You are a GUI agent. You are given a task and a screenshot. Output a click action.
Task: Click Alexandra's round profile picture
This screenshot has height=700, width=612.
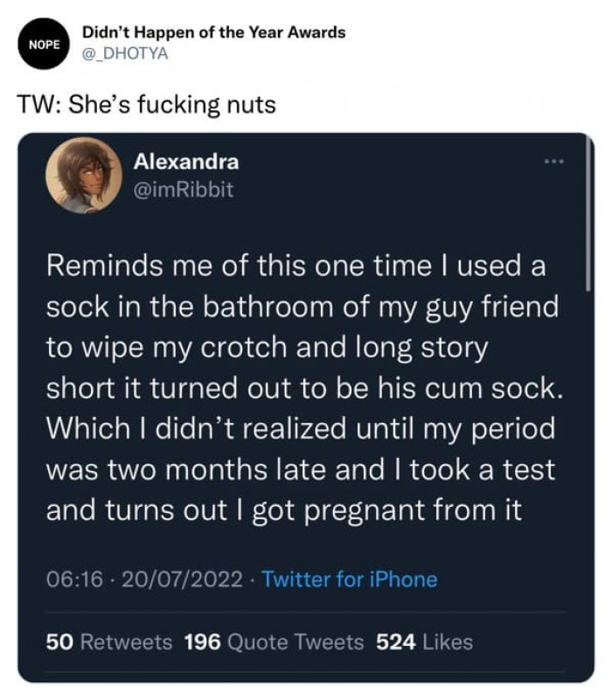click(x=84, y=175)
